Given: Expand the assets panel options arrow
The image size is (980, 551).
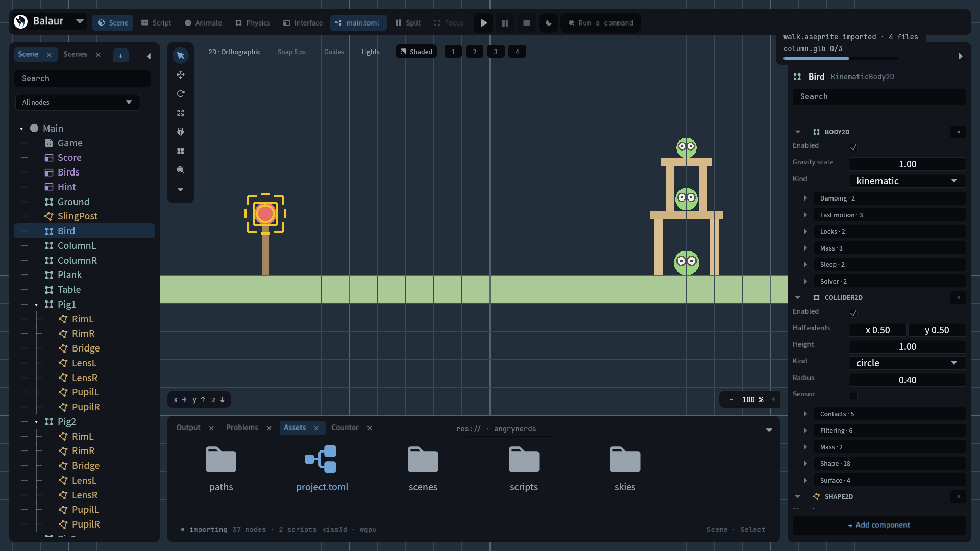Looking at the screenshot, I should coord(769,430).
